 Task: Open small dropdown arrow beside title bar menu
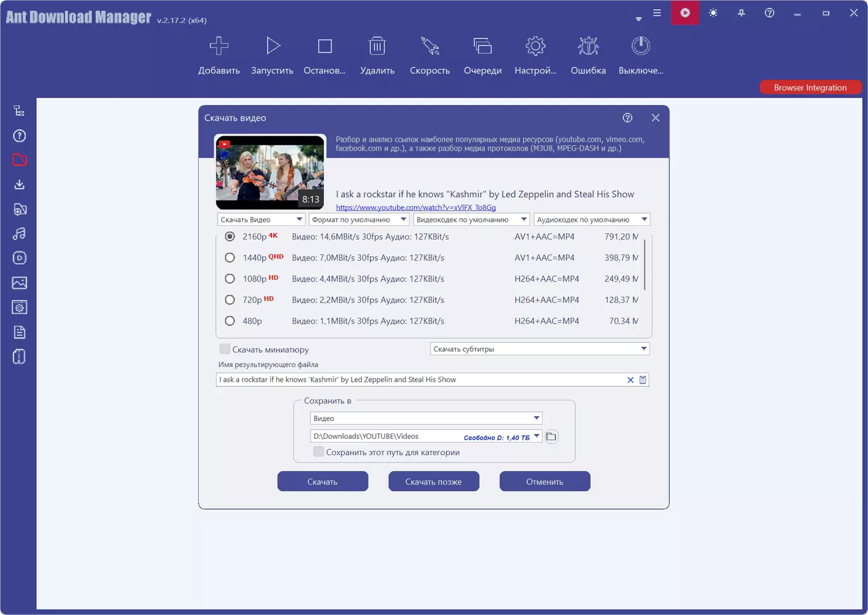coord(639,19)
